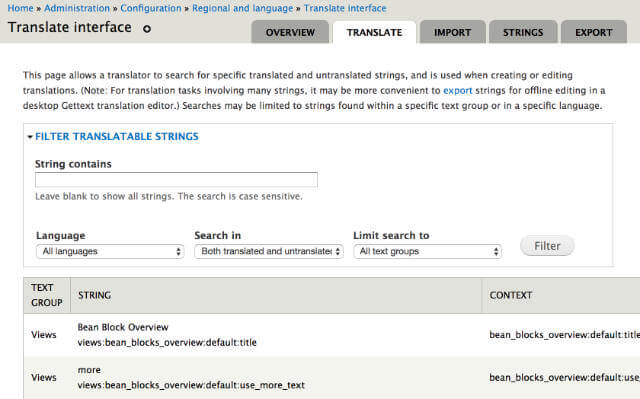Select the Translate tab
The height and width of the screenshot is (399, 640).
click(x=374, y=32)
